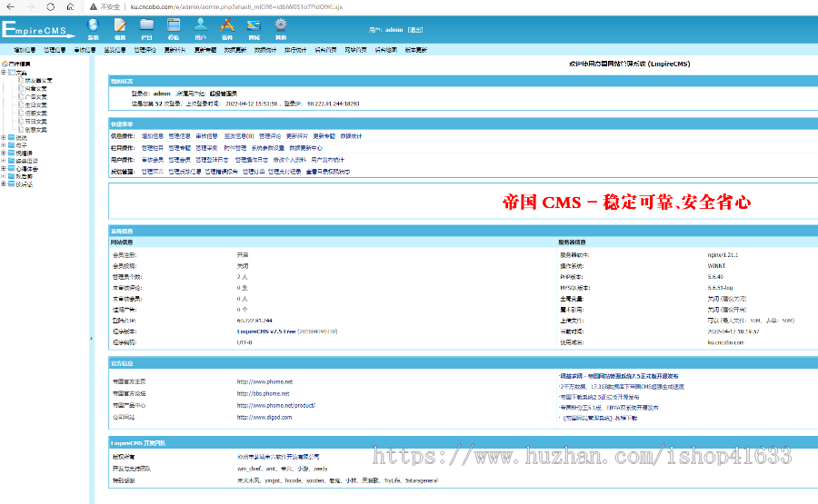The width and height of the screenshot is (818, 504).
Task: Open the 伤感文案 tree item
Action: click(x=36, y=114)
